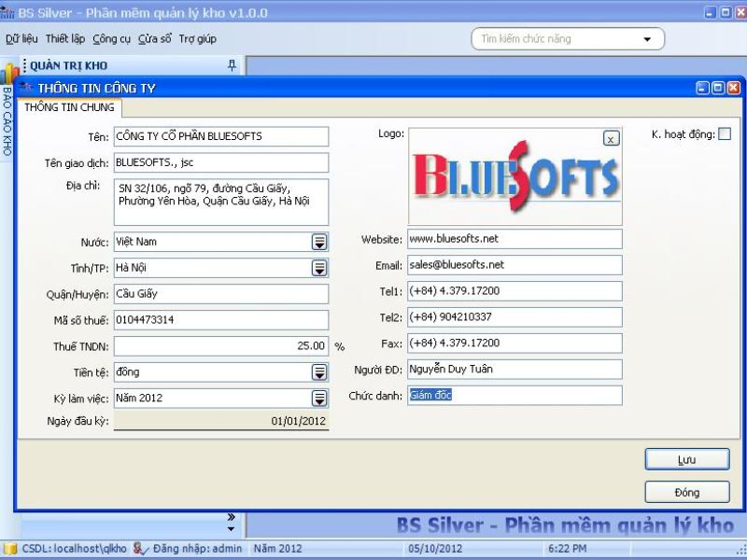Open the Thiết lập menu

[64, 39]
